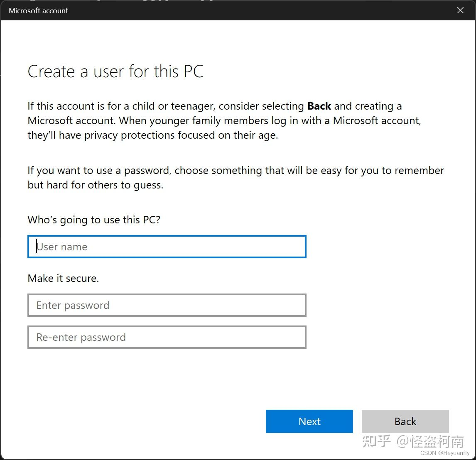Click the 'Microsoft account' window title

38,11
